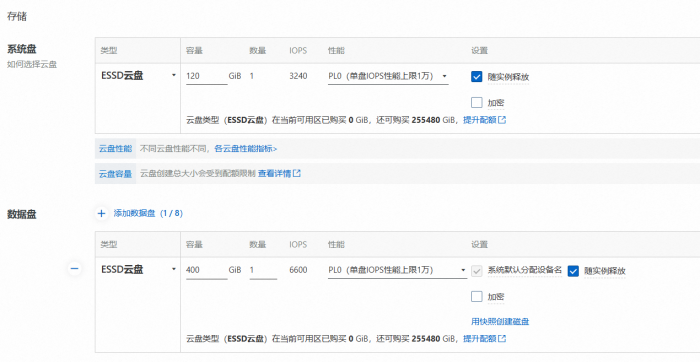
Task: Click data disk 提升配额 link
Action: 480,338
